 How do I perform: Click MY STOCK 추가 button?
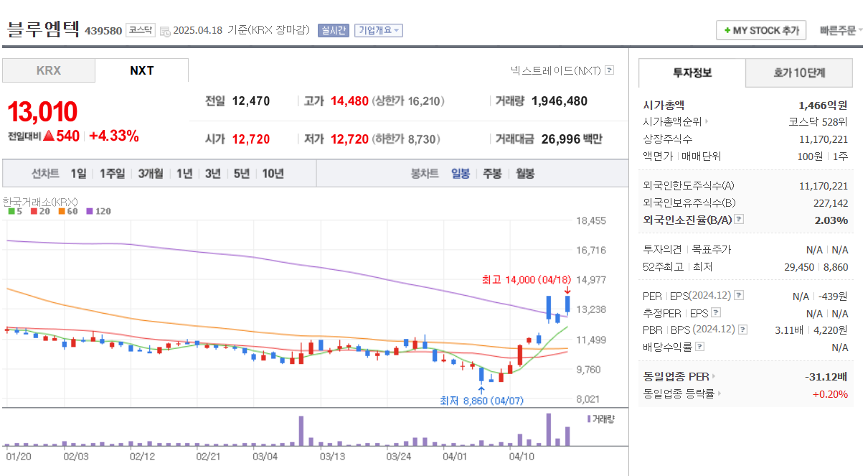pyautogui.click(x=761, y=30)
